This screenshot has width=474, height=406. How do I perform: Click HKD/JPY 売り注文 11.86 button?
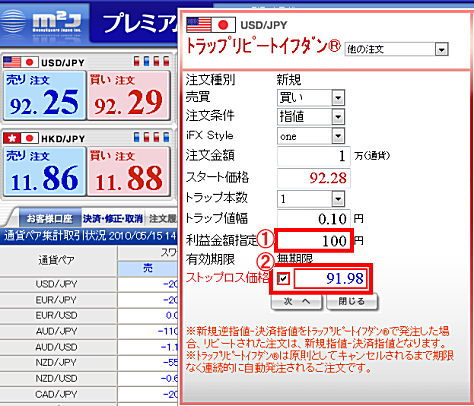click(x=44, y=171)
